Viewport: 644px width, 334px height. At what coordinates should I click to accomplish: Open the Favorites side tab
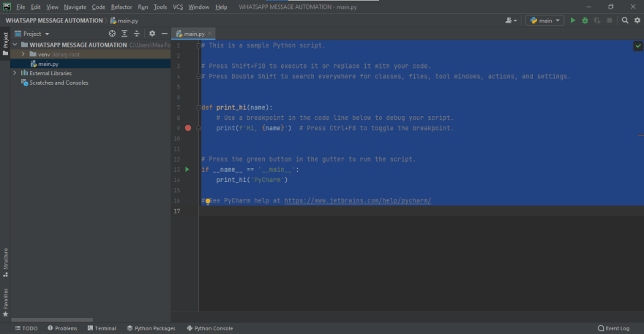point(5,303)
